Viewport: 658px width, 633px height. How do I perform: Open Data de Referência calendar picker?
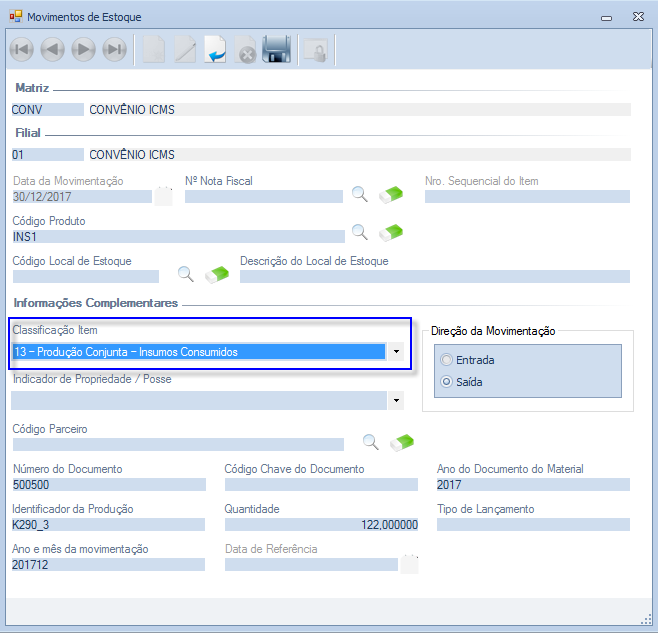409,564
